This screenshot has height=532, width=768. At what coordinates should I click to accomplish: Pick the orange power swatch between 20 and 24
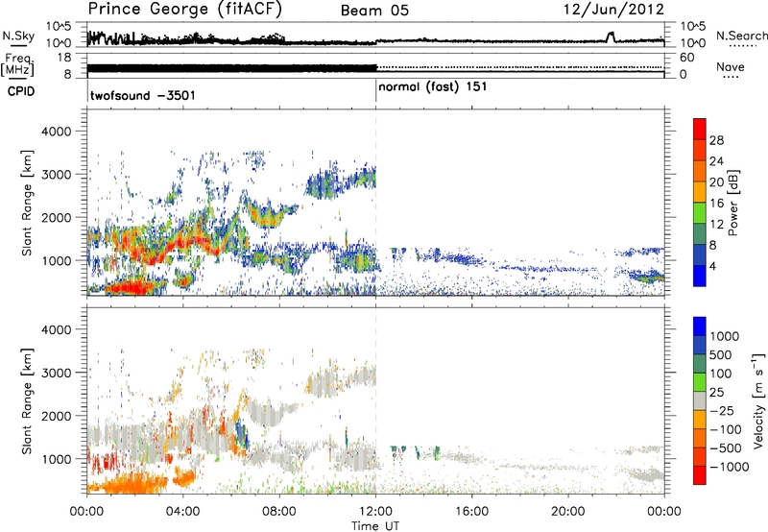(x=700, y=171)
